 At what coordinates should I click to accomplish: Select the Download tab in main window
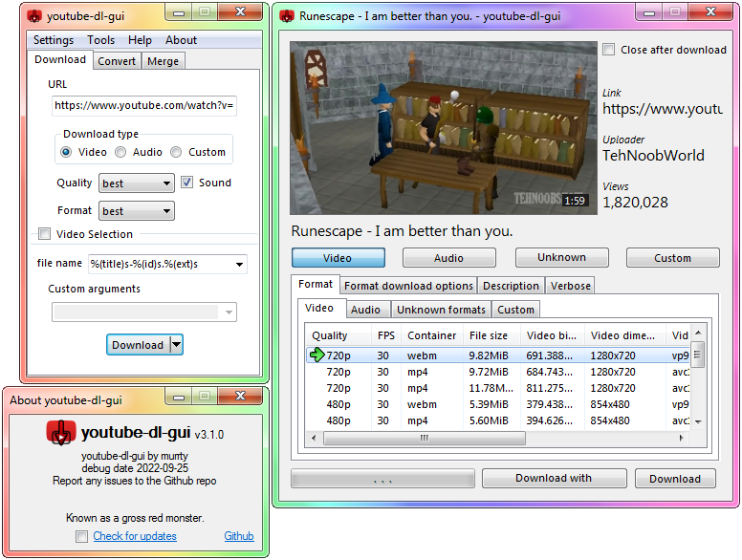click(60, 59)
